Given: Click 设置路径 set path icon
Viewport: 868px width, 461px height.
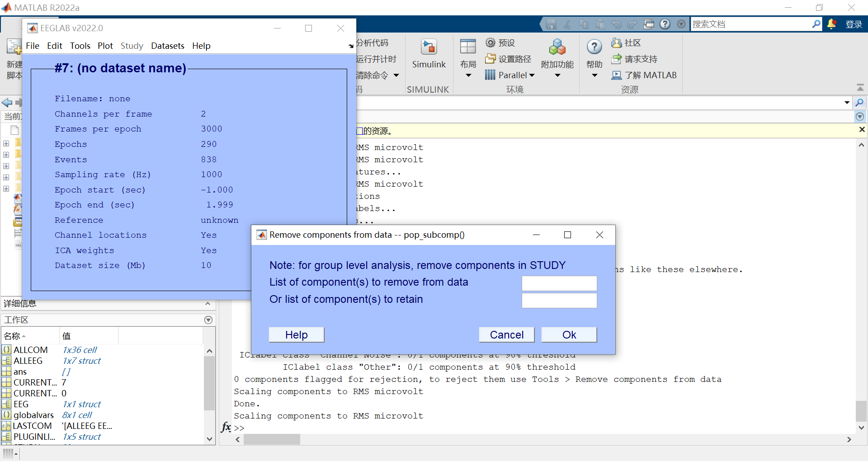Looking at the screenshot, I should 491,59.
